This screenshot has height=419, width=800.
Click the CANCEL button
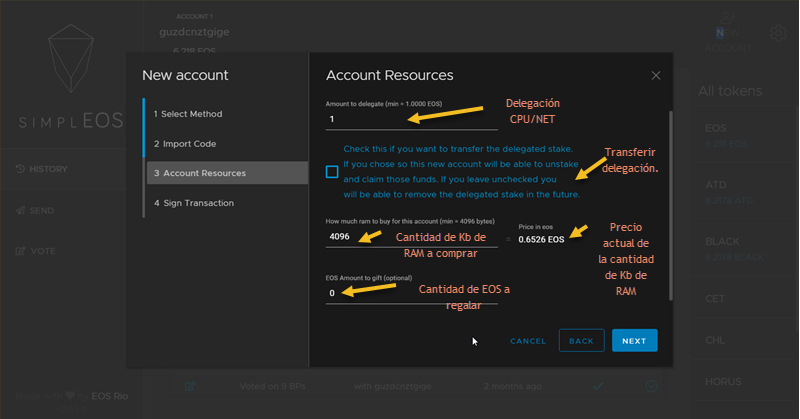(x=528, y=341)
